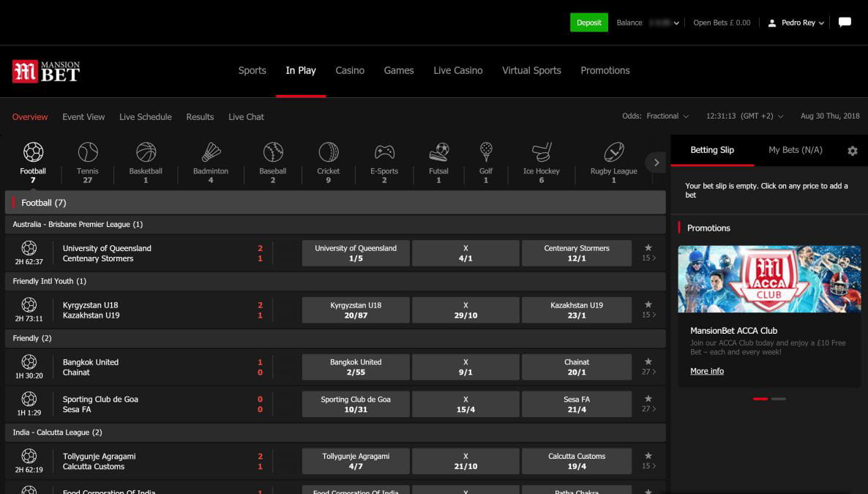Open the Games main menu
This screenshot has width=868, height=494.
pos(399,71)
